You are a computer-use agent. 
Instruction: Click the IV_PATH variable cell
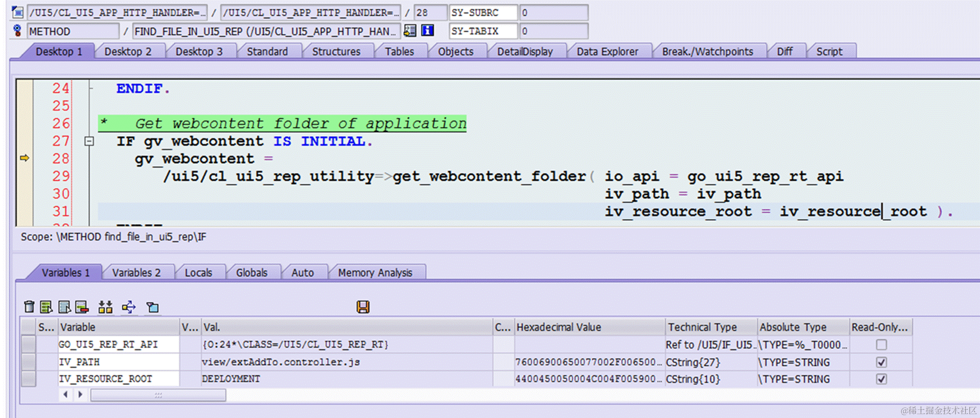pyautogui.click(x=119, y=362)
